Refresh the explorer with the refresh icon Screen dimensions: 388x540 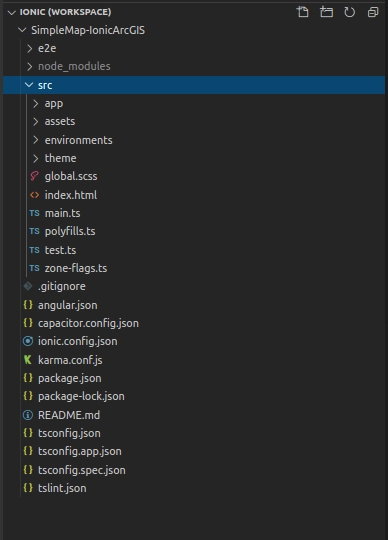click(x=349, y=12)
